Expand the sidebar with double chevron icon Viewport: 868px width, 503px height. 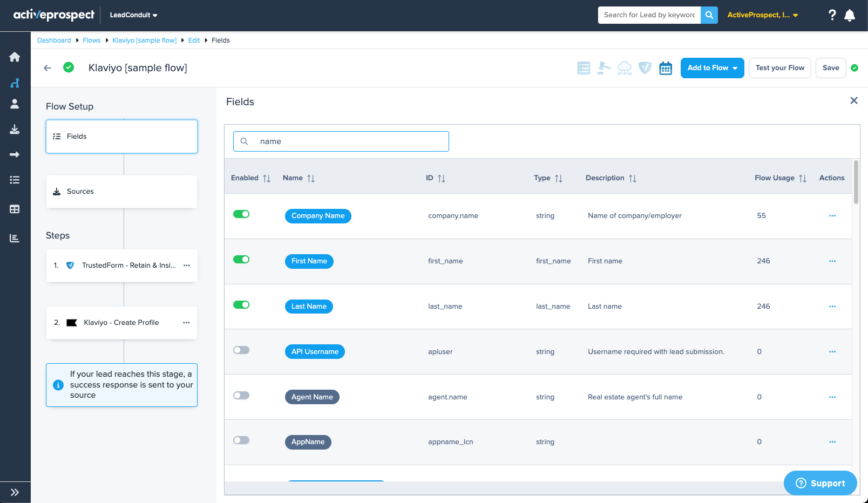(x=15, y=492)
